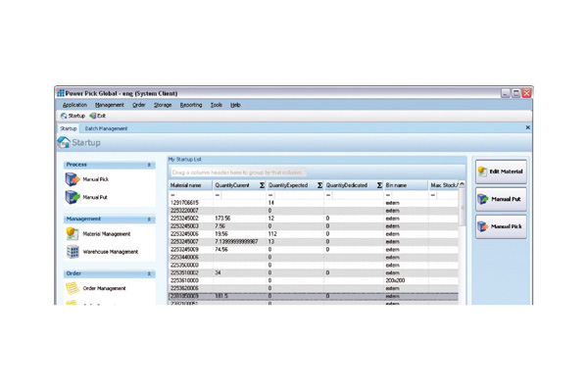Open the Order Management icon
This screenshot has width=588, height=392.
point(72,288)
